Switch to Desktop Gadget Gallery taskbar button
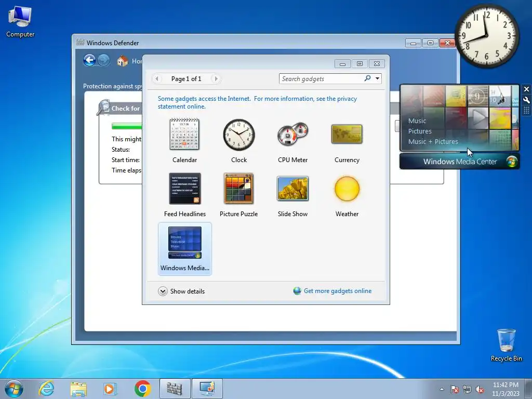The width and height of the screenshot is (532, 399). tap(207, 389)
